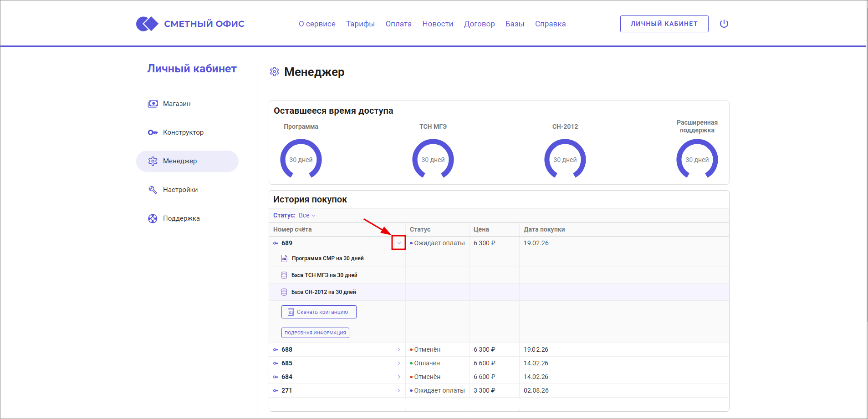This screenshot has height=419, width=868.
Task: Click the Настройки wrench icon in sidebar
Action: click(x=153, y=190)
